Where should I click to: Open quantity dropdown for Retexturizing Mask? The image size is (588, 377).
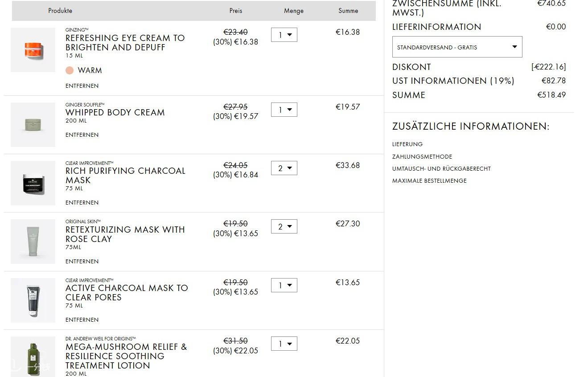tap(284, 226)
